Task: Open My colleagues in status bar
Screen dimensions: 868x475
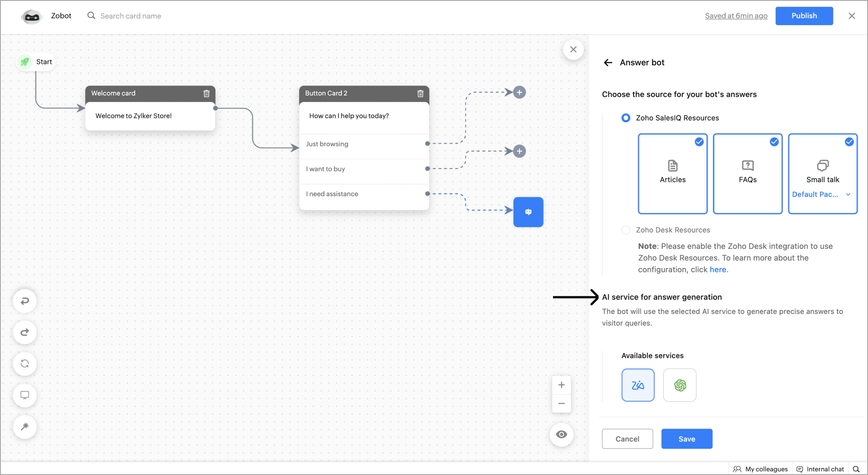Action: click(x=760, y=469)
